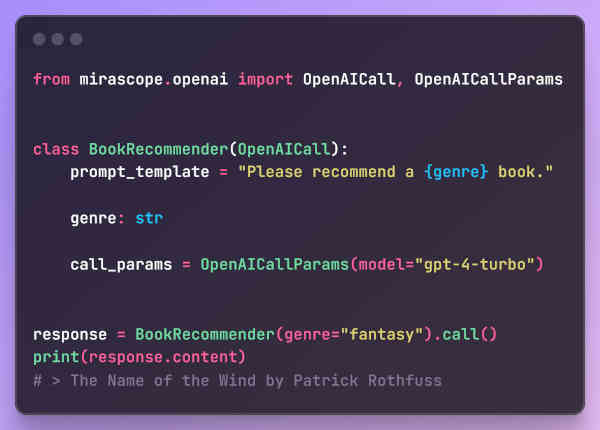The height and width of the screenshot is (430, 600).
Task: Click the third gray window dot
Action: point(76,39)
